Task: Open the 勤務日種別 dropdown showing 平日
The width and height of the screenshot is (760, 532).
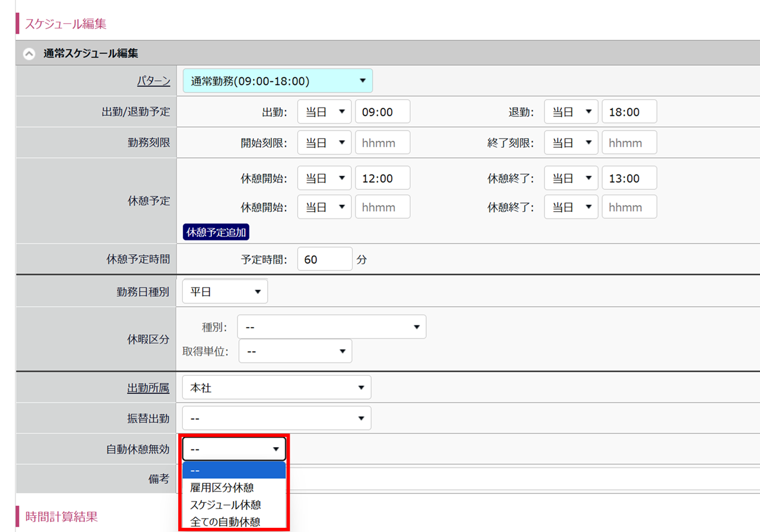Action: coord(225,292)
